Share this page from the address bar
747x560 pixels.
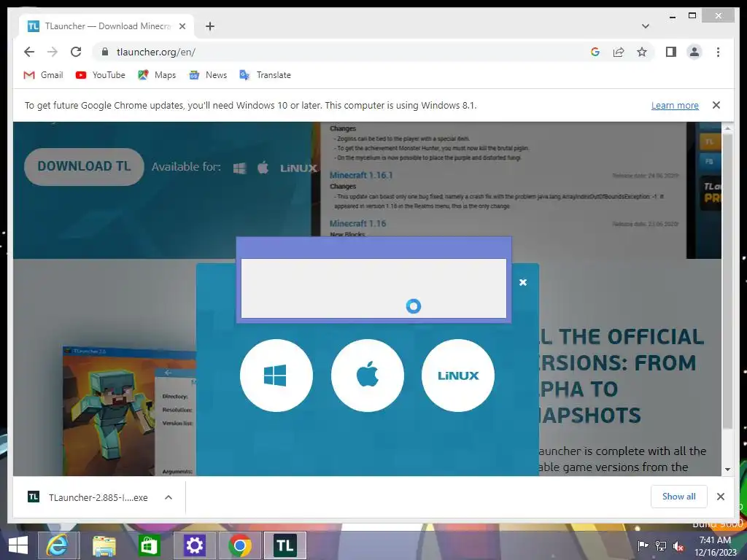click(x=619, y=52)
